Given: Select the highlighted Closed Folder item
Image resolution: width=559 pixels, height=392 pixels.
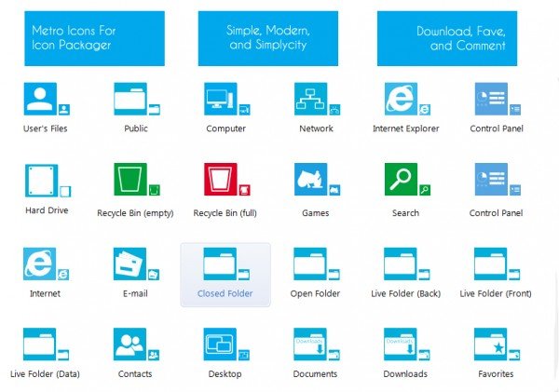Looking at the screenshot, I should pos(225,275).
